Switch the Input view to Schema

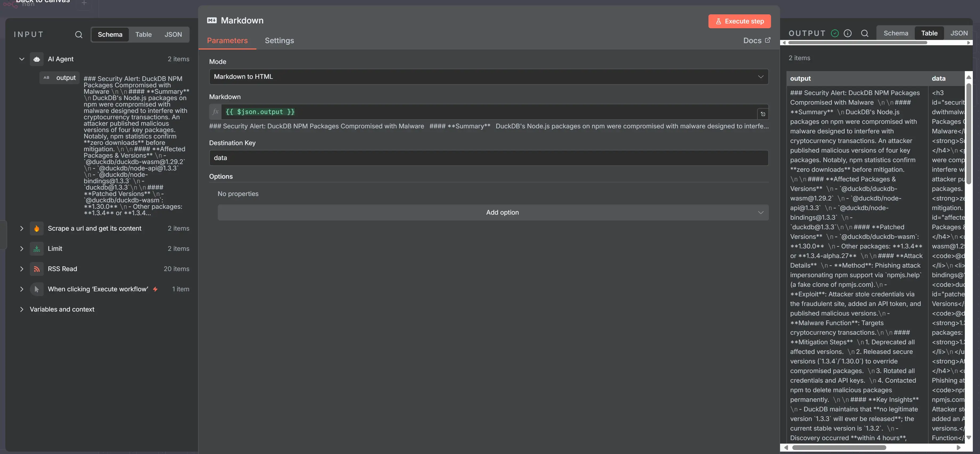(x=110, y=35)
